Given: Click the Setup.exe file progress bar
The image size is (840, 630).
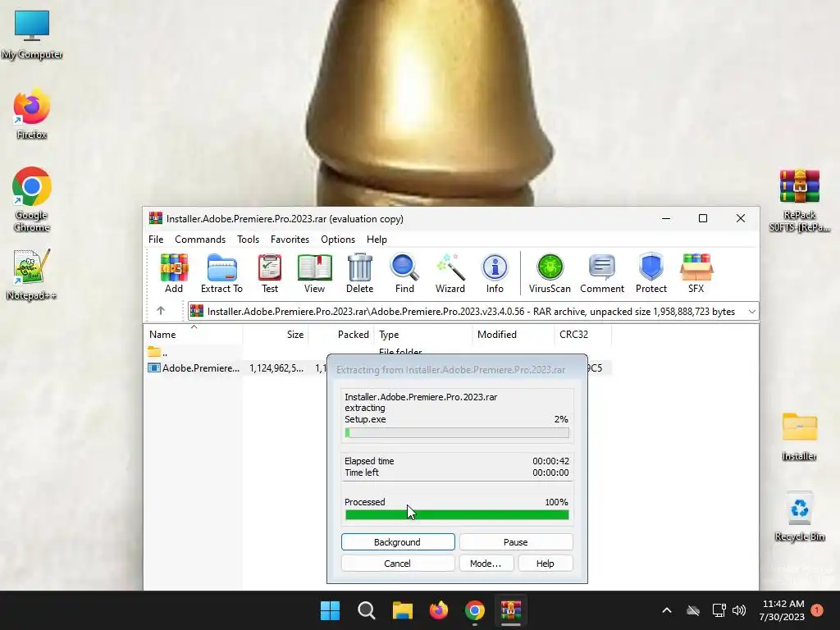Looking at the screenshot, I should (x=457, y=433).
